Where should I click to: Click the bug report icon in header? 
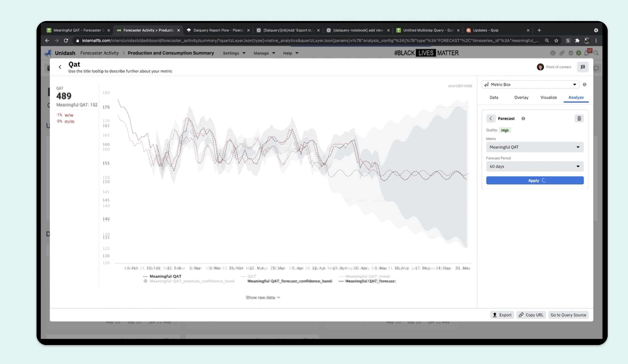(x=570, y=53)
